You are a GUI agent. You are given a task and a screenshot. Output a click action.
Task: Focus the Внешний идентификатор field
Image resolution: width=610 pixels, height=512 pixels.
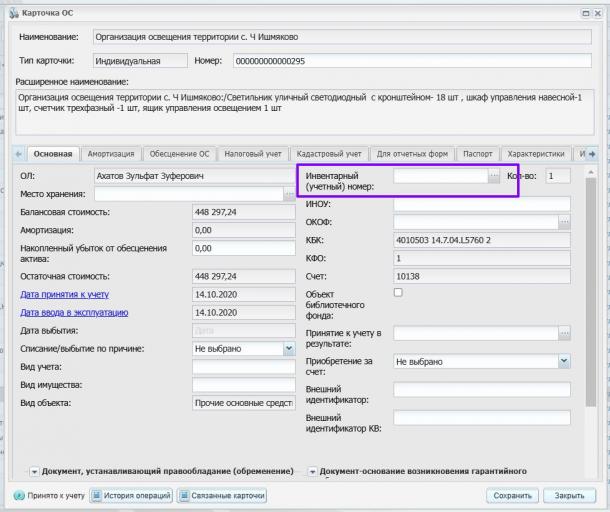tap(482, 389)
